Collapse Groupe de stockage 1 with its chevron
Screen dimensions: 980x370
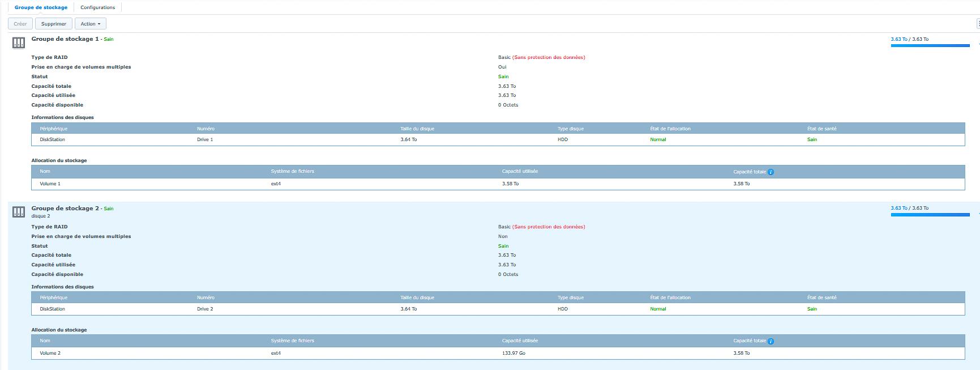point(978,43)
